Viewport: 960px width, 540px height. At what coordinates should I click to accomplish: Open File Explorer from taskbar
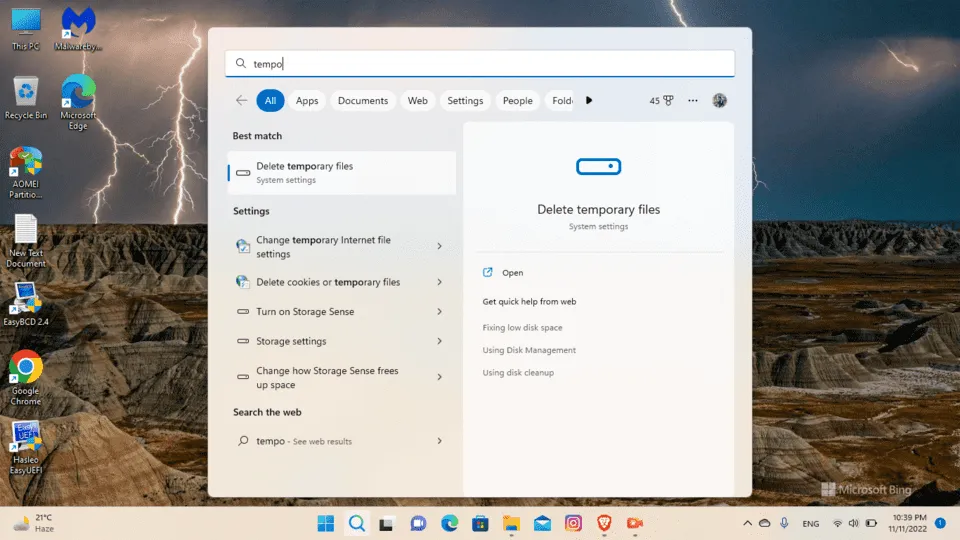click(511, 523)
